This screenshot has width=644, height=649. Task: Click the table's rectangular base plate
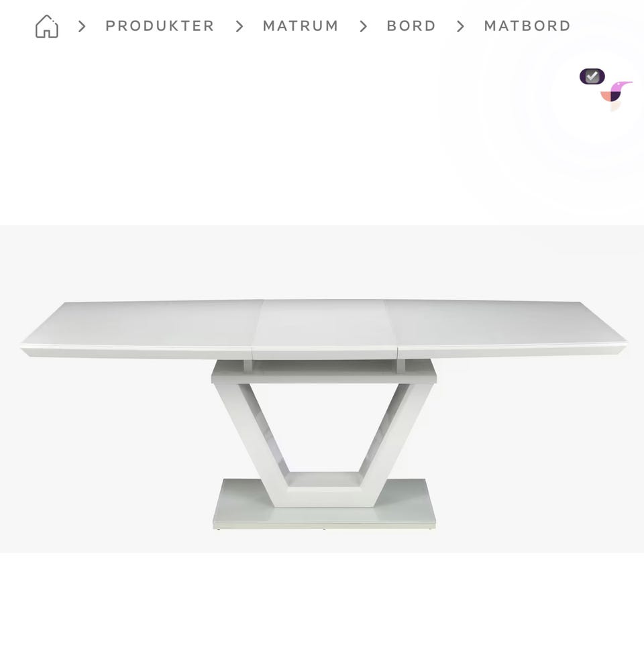click(324, 504)
